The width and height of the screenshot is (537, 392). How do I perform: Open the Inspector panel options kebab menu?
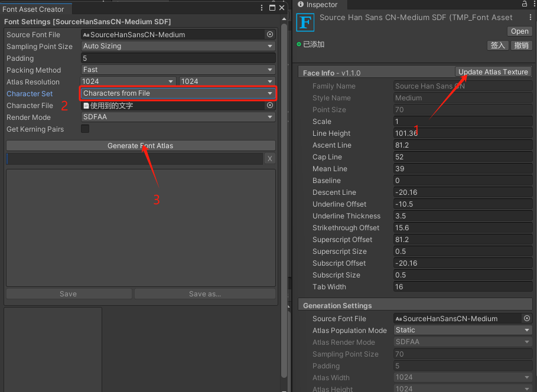pyautogui.click(x=533, y=5)
